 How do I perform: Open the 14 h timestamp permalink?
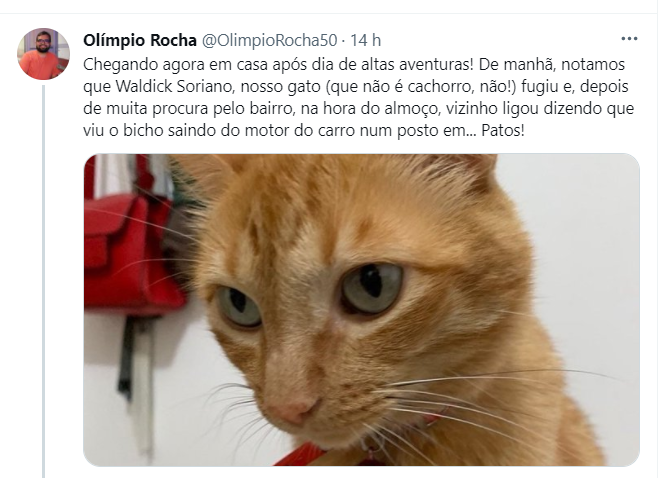(x=366, y=41)
